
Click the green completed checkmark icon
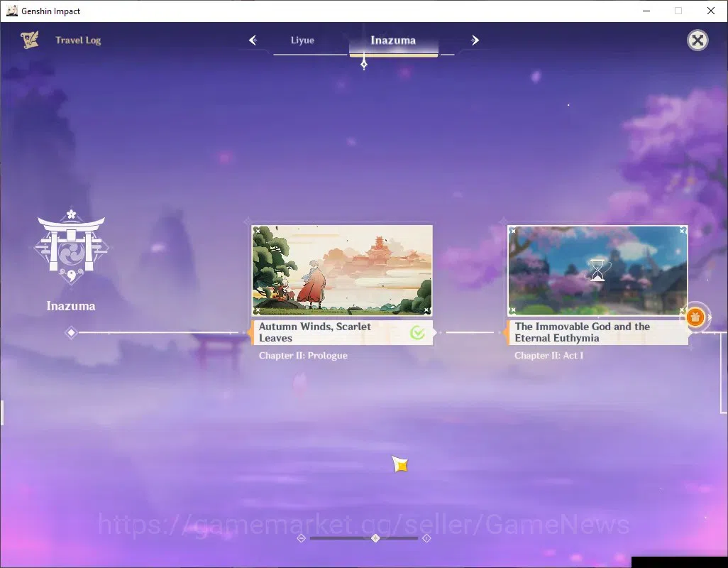click(417, 332)
